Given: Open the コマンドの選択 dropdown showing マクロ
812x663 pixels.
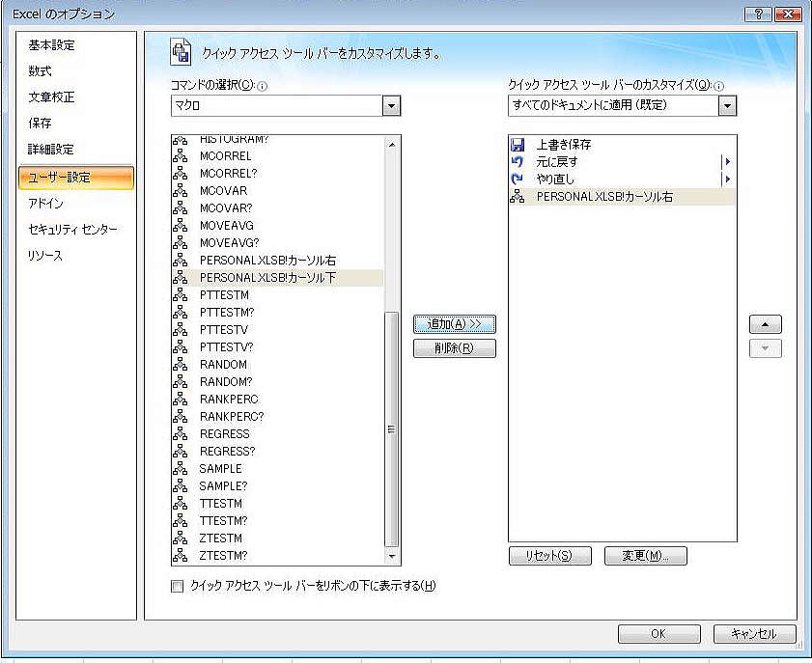Looking at the screenshot, I should click(x=391, y=106).
